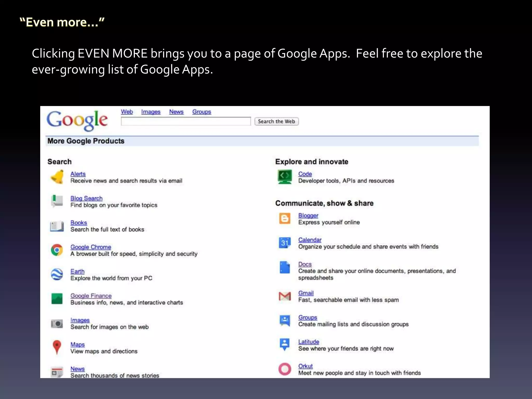This screenshot has width=532, height=399.
Task: Open the Blogger link
Action: tap(308, 215)
